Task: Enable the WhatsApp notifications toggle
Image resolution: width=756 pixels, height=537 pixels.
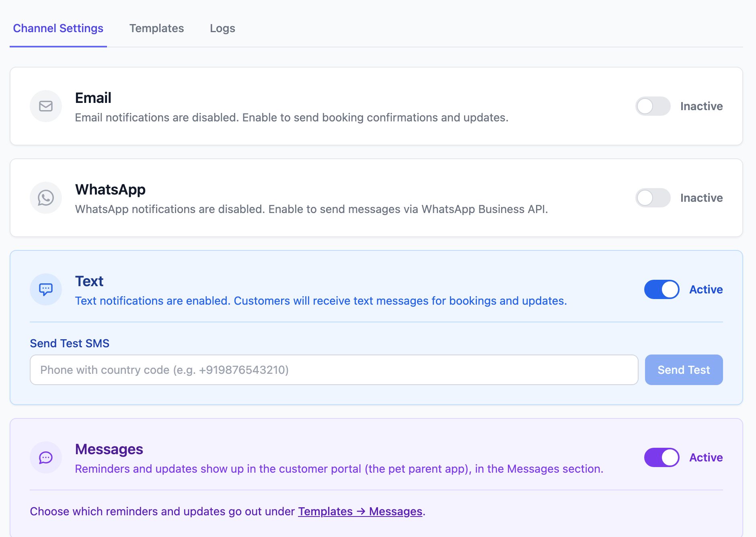Action: (653, 198)
